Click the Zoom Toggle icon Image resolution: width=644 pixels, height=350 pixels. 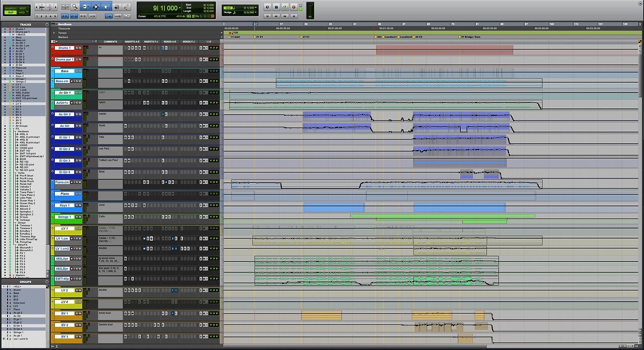click(x=65, y=7)
